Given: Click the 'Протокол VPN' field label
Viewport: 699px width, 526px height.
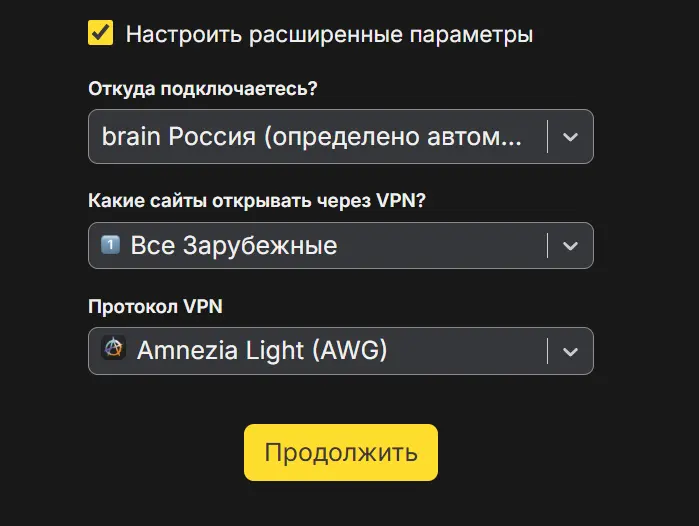Looking at the screenshot, I should click(155, 306).
